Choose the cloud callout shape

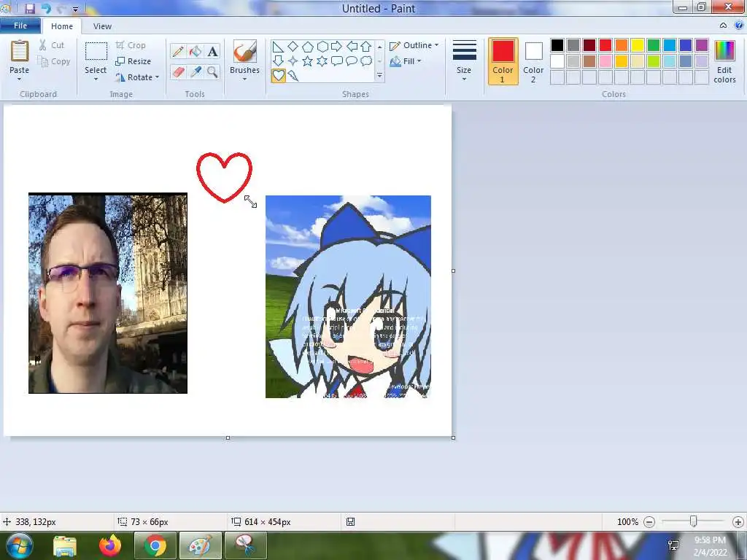[x=366, y=61]
